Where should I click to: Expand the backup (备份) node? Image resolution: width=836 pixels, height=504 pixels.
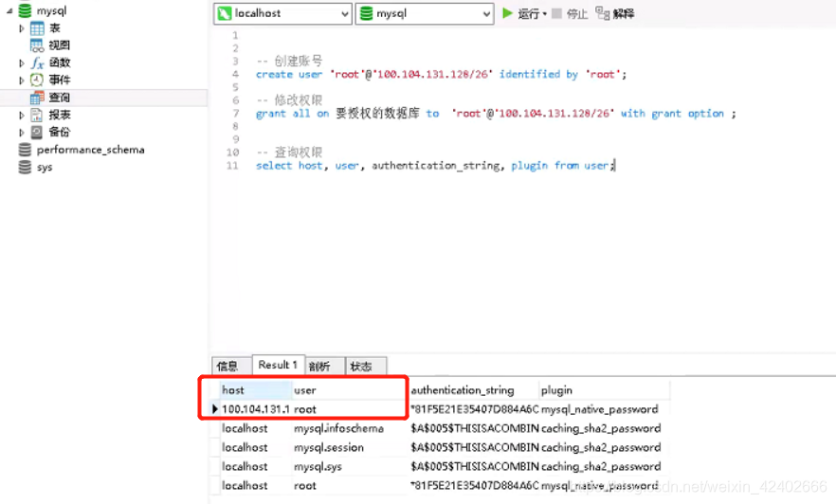tap(21, 132)
